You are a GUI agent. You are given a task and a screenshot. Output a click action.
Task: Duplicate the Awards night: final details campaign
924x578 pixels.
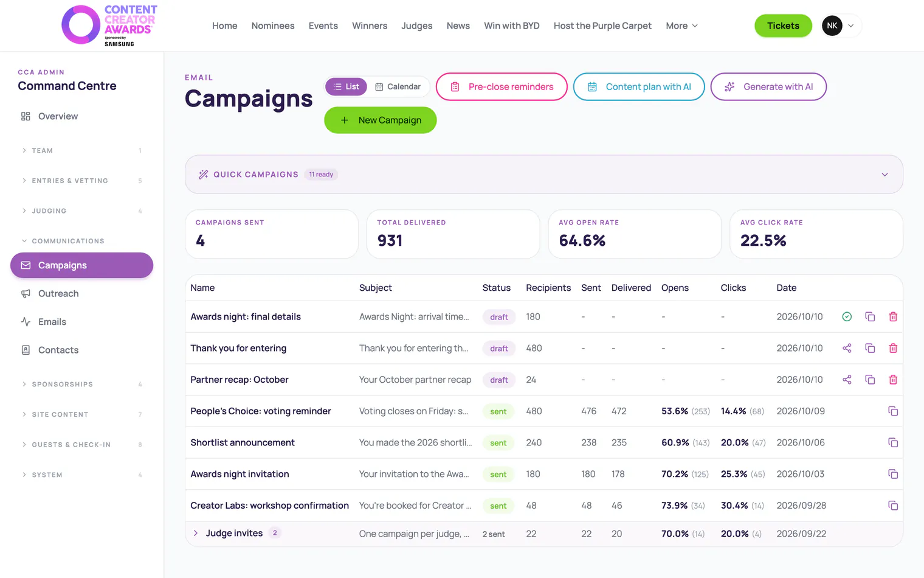(x=870, y=316)
